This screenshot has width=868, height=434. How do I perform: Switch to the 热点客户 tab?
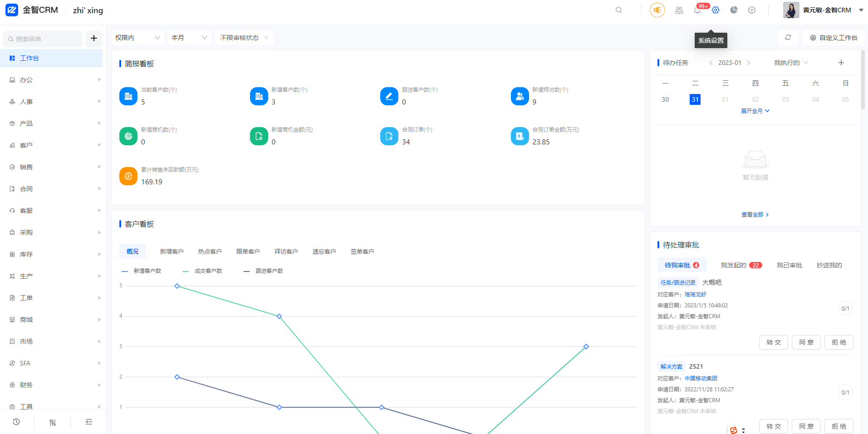210,252
